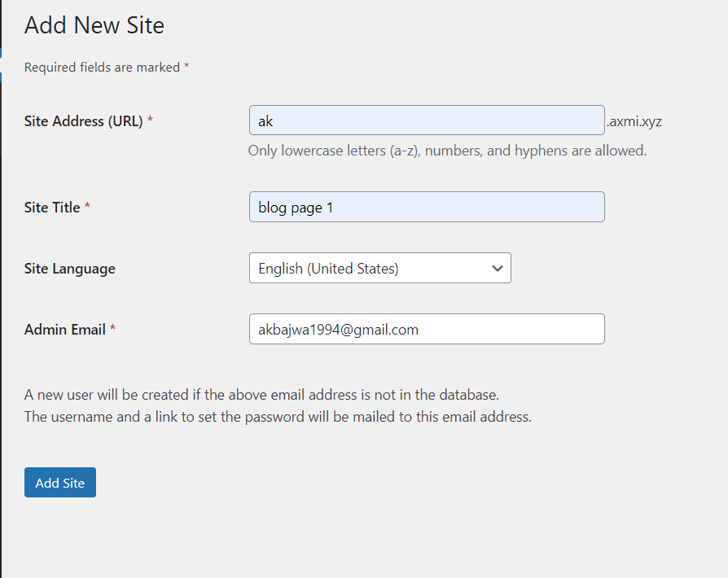Focus the Site Address URL field
Screen dimensions: 728x578
(427, 120)
